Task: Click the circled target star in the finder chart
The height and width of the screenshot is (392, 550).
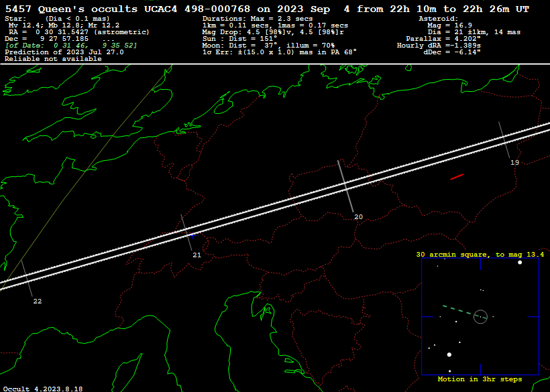Action: pos(480,317)
